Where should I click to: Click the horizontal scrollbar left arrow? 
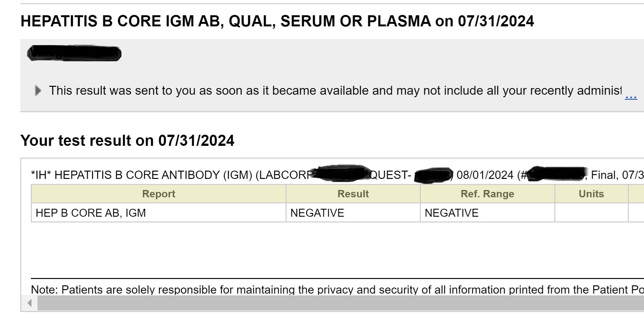point(30,303)
